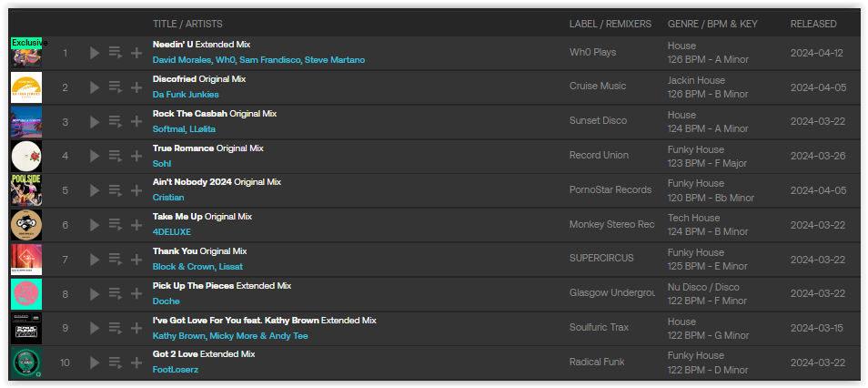
Task: Play track 1 Needin' U
Action: point(95,53)
